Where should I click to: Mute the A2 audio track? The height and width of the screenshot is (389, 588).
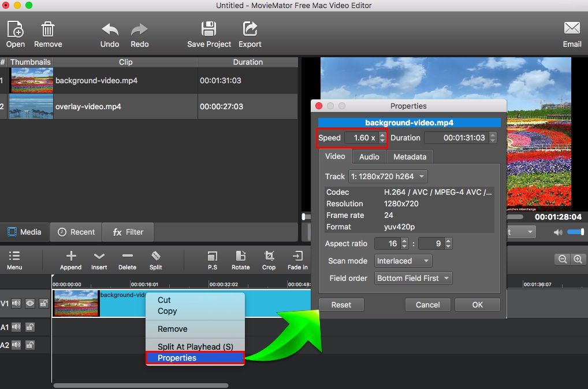(16, 344)
